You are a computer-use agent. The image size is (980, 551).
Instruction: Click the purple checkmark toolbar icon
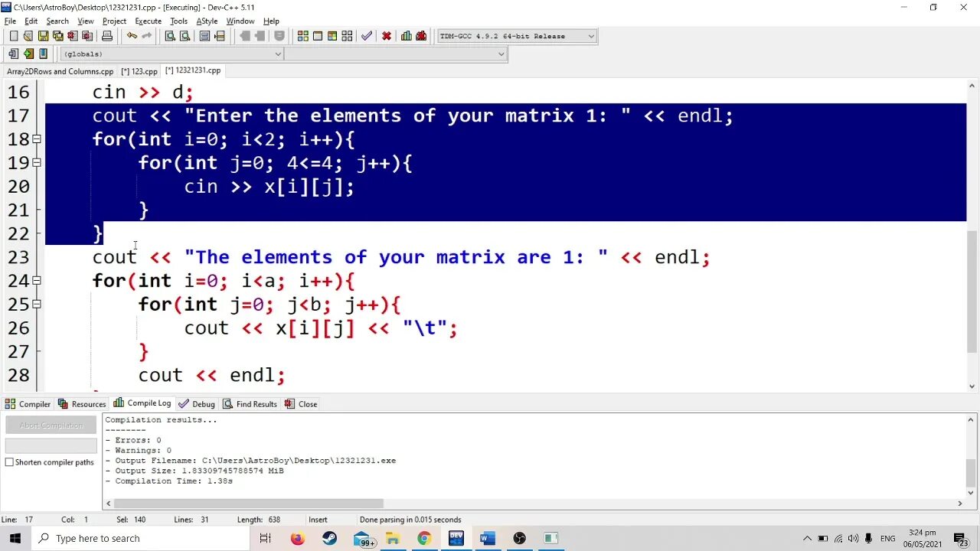tap(367, 36)
